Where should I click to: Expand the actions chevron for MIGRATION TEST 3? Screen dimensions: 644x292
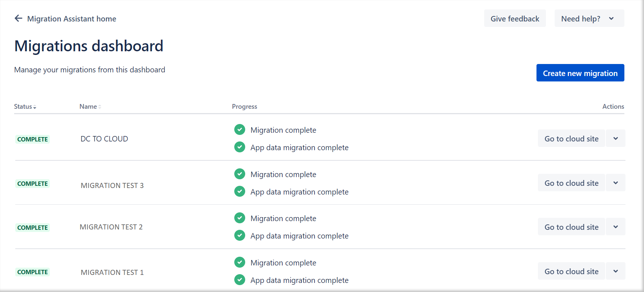[x=616, y=183]
